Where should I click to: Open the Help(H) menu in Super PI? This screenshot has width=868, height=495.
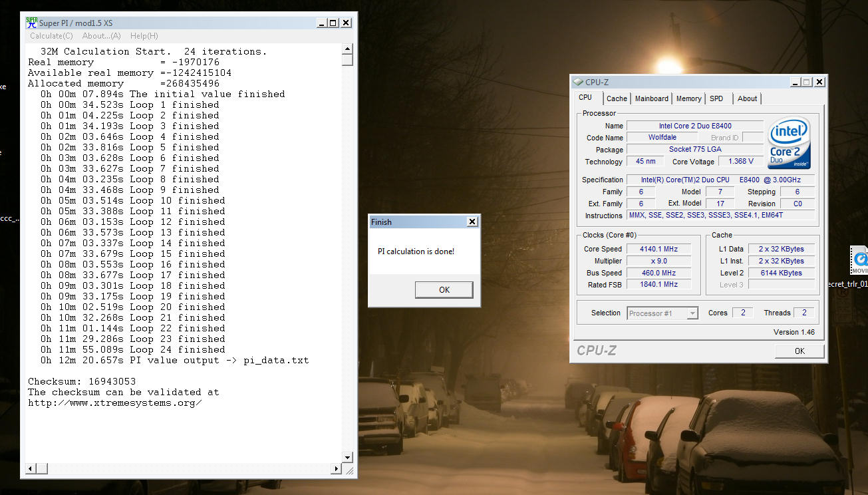[144, 36]
